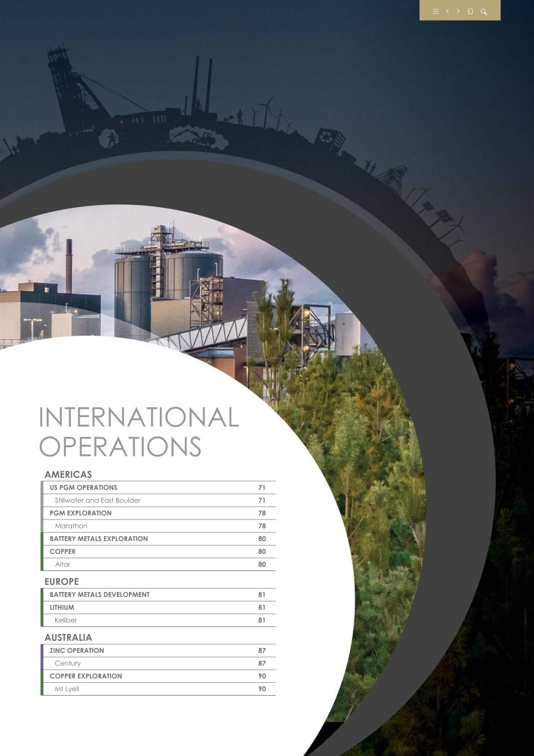
Task: Jump to Stillwater and East Boulder
Action: 97,501
